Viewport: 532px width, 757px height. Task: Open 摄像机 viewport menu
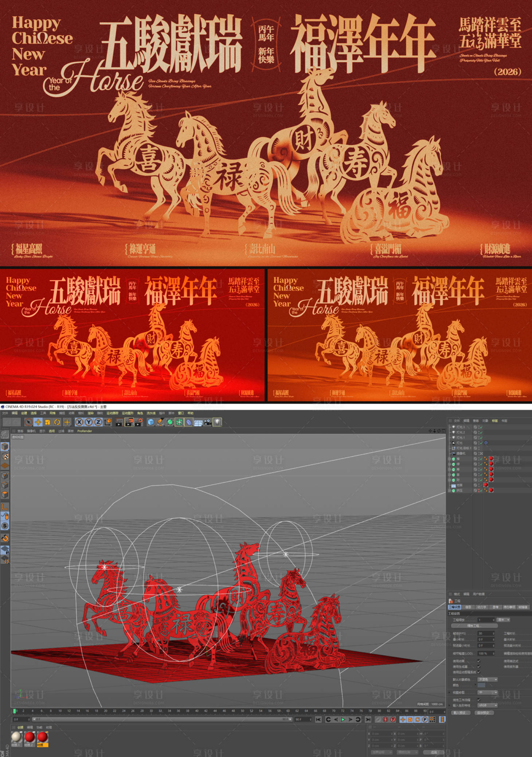coord(31,431)
